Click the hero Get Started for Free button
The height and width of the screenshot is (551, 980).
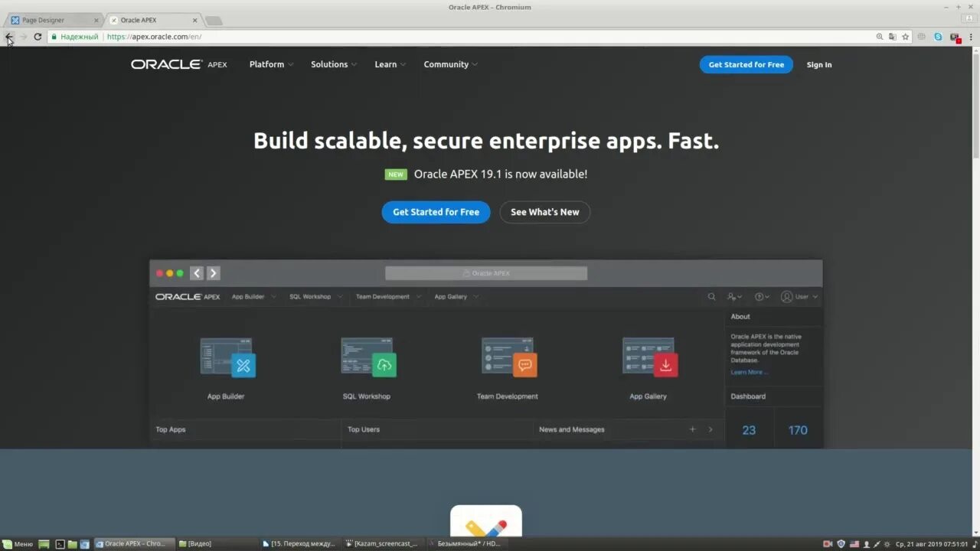(x=436, y=212)
